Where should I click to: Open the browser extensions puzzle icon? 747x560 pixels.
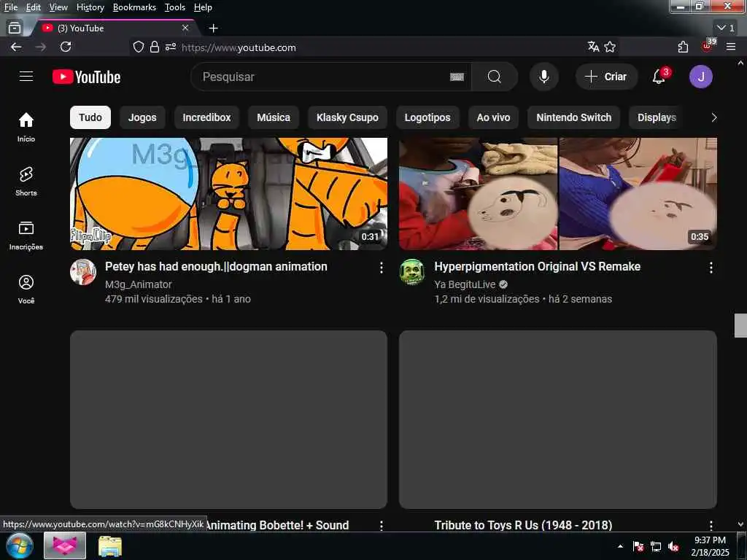point(683,47)
